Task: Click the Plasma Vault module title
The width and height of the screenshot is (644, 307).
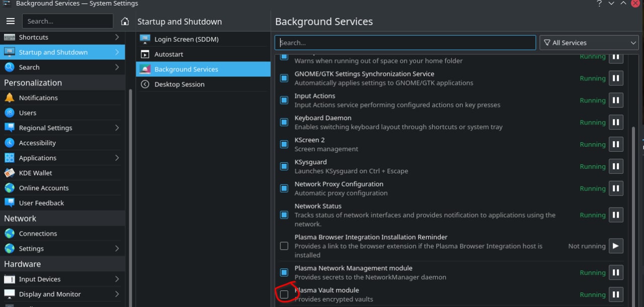Action: coord(327,290)
